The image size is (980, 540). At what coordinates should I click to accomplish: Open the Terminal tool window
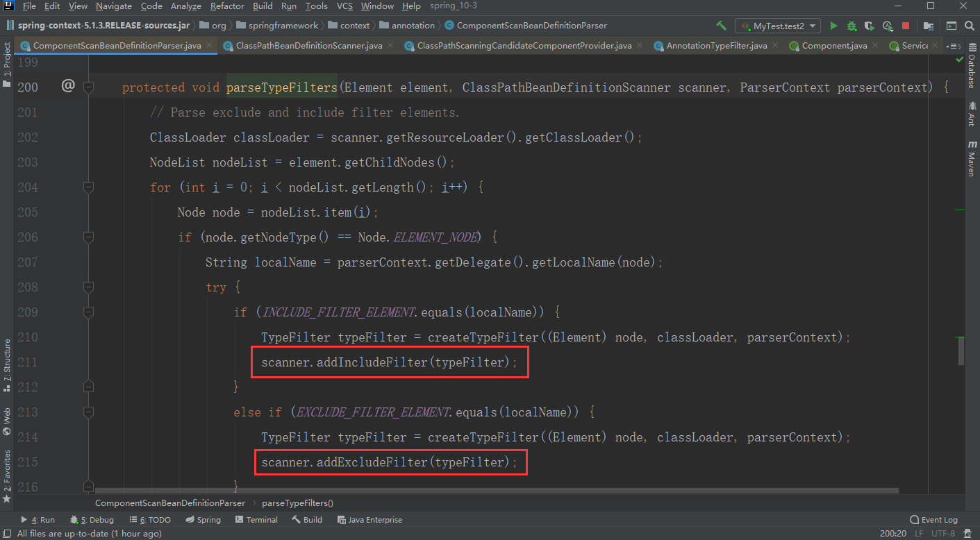coord(256,520)
